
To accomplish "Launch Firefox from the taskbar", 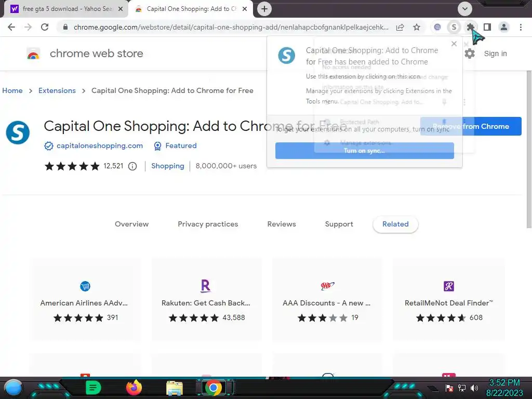I will [134, 388].
